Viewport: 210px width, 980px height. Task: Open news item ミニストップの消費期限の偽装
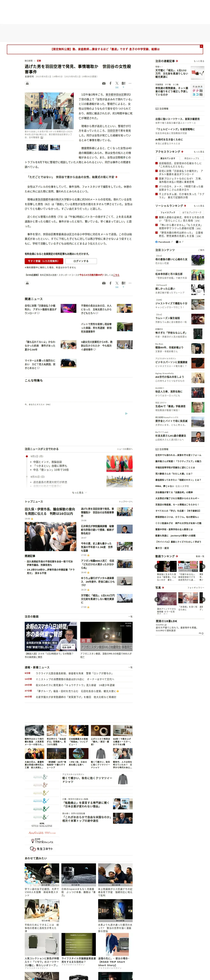[75, 679]
